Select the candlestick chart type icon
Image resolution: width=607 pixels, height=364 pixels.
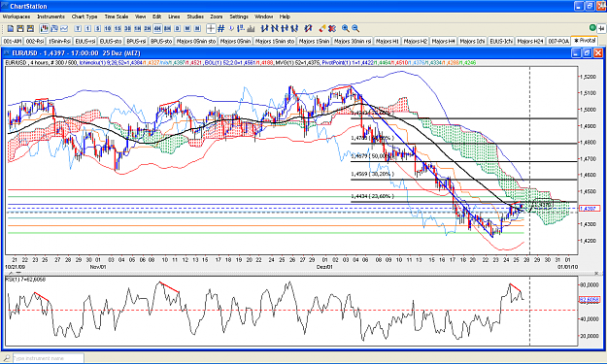44,28
